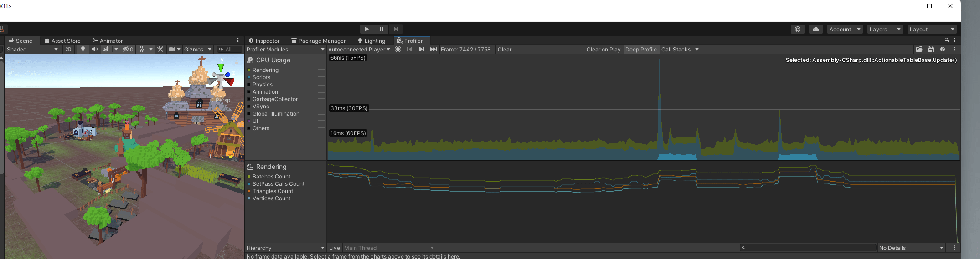Open Profiler Modules dropdown
The height and width of the screenshot is (259, 980).
285,49
